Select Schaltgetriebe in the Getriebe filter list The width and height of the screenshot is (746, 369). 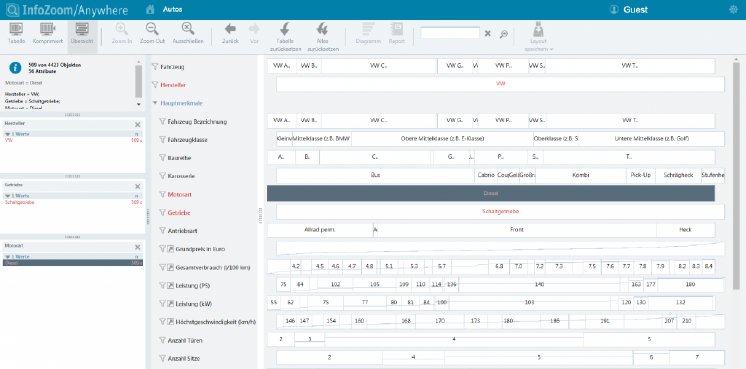click(73, 202)
